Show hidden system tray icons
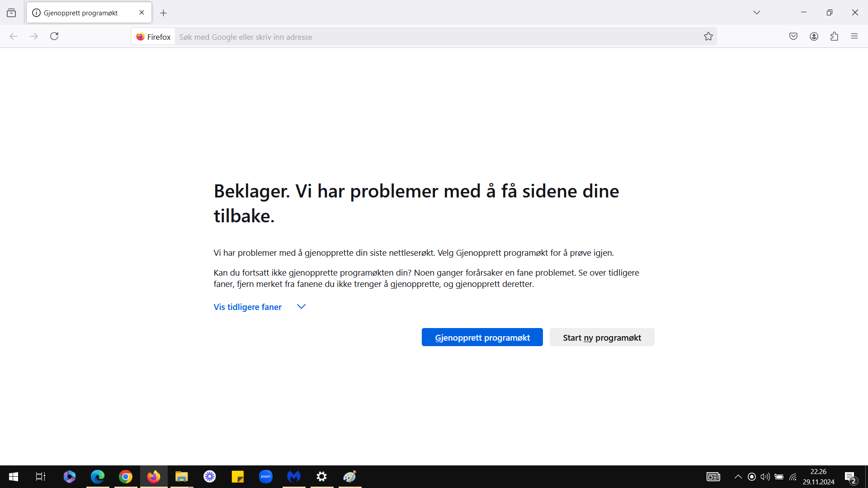The height and width of the screenshot is (488, 868). (738, 477)
